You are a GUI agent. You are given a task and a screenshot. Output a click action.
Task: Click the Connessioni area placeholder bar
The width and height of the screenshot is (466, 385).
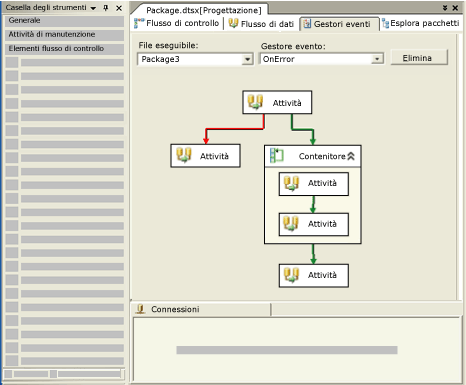pos(287,350)
